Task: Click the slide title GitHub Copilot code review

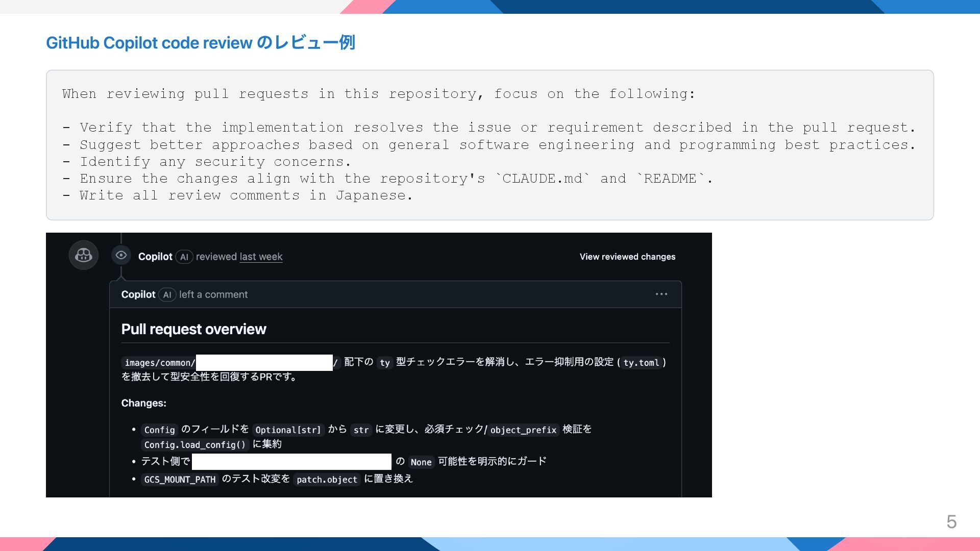Action: tap(200, 43)
